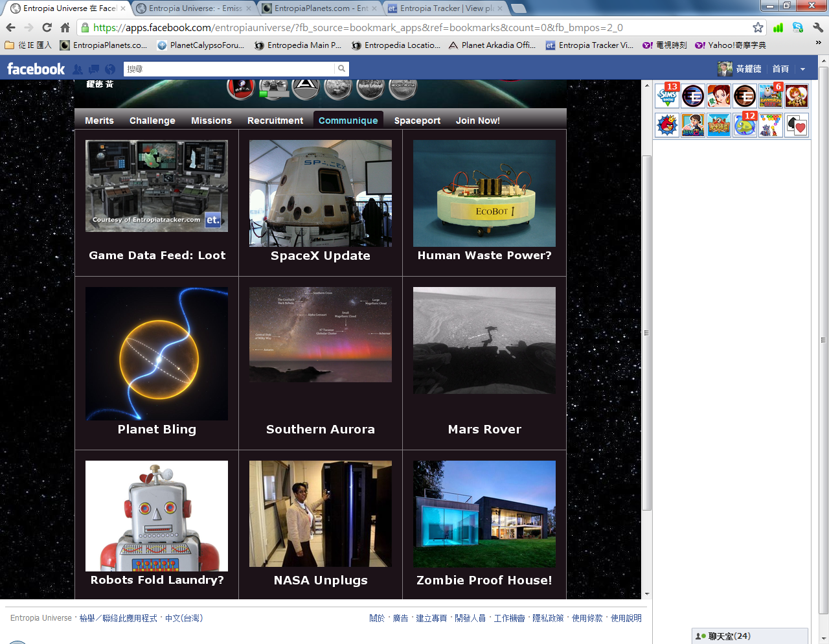Launch the Angry Birds app icon
This screenshot has width=829, height=644.
pyautogui.click(x=666, y=124)
